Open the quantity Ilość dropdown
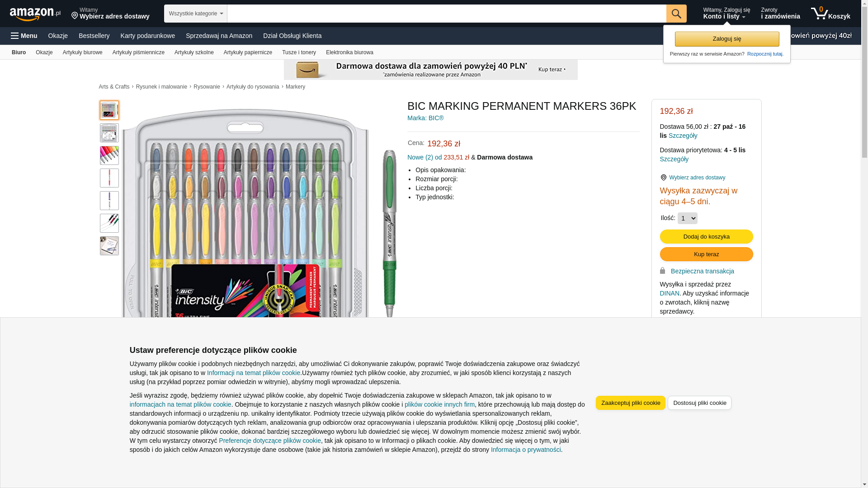Screen dimensions: 868x488 pyautogui.click(x=687, y=218)
